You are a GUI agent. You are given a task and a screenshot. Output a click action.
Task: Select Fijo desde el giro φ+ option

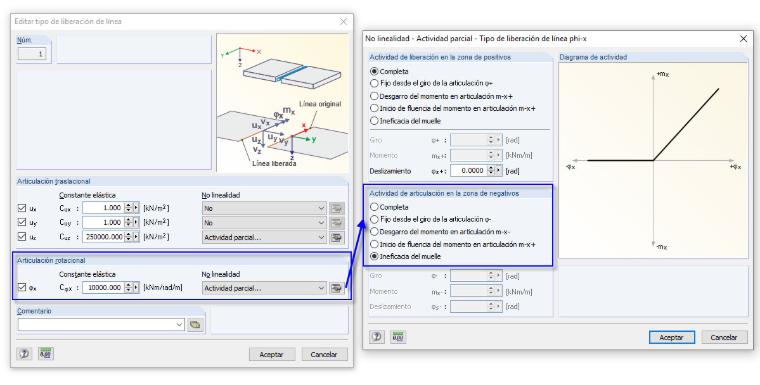(x=374, y=83)
